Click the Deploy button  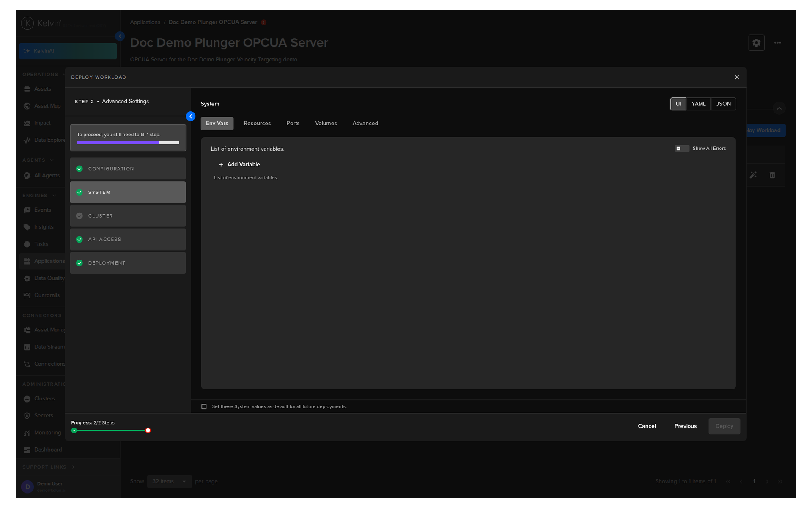[x=724, y=426]
